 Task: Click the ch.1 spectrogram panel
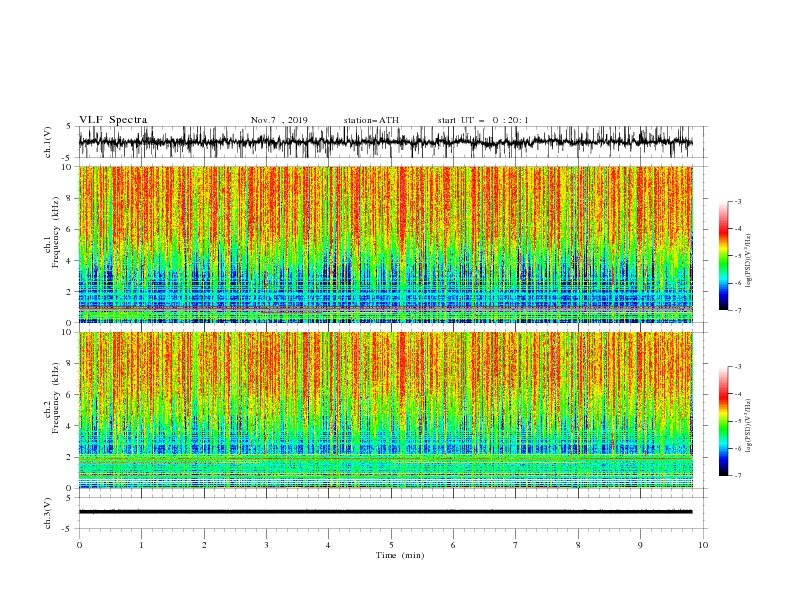click(386, 244)
